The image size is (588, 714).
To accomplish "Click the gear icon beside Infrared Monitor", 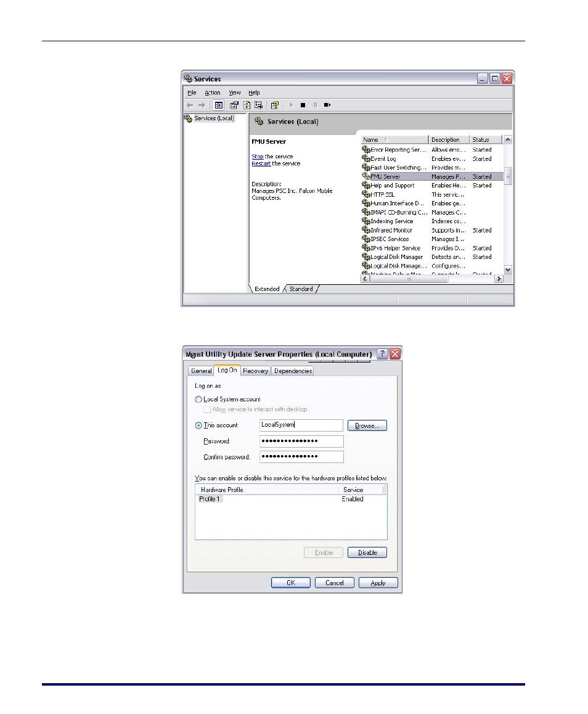I will (366, 230).
